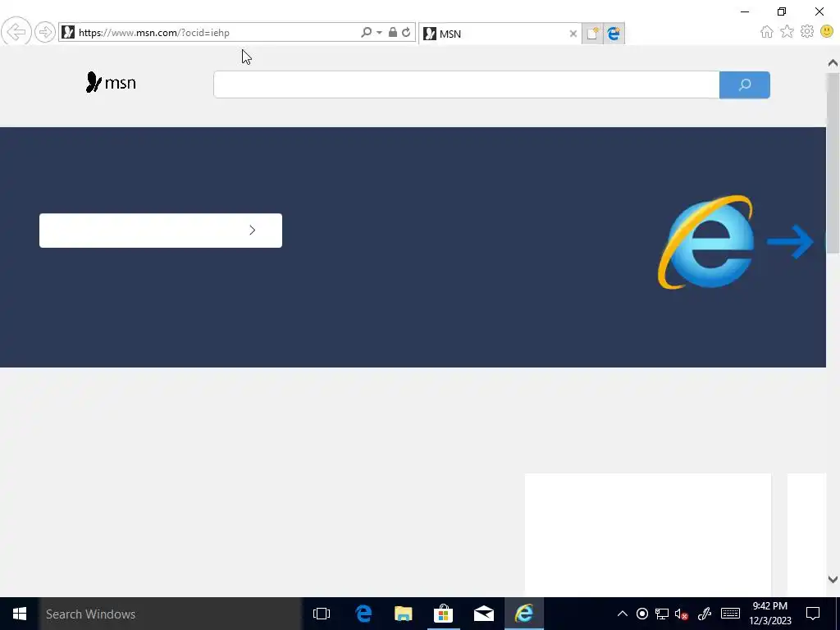Click the address bar search magnifier icon
The width and height of the screenshot is (840, 630).
[x=366, y=33]
